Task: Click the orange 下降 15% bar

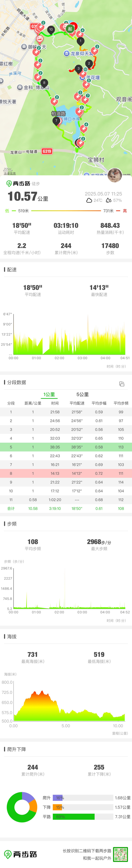Action: coord(58,807)
